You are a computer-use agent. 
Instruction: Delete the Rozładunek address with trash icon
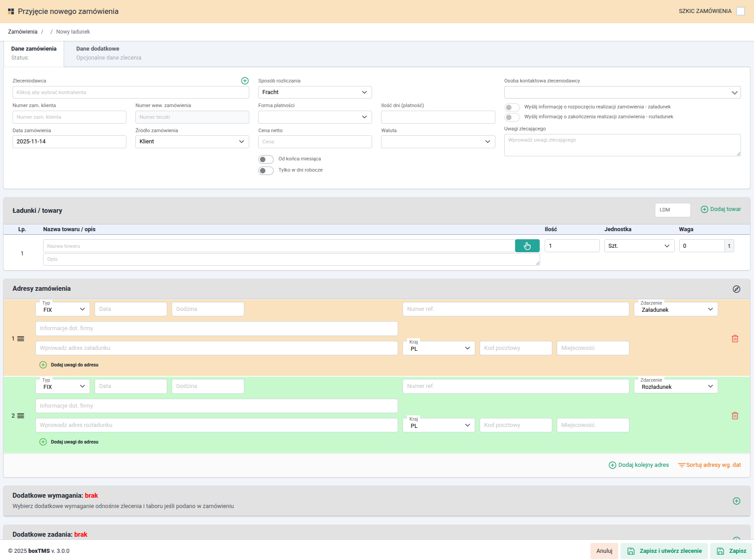(735, 416)
